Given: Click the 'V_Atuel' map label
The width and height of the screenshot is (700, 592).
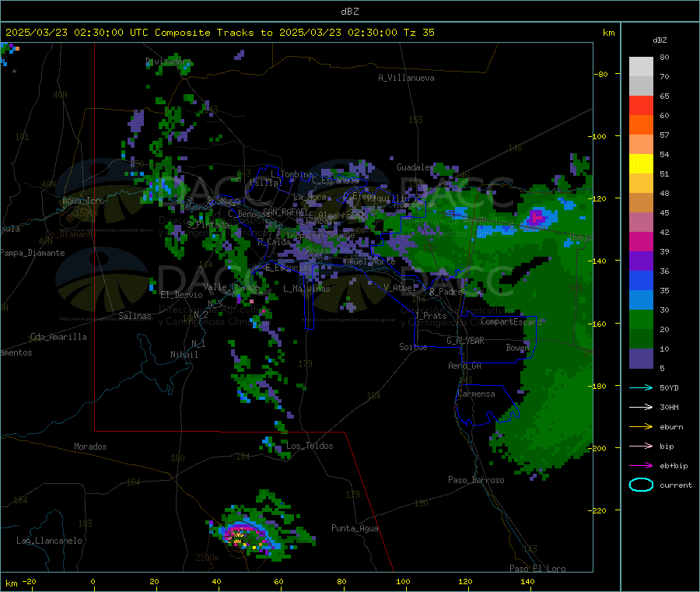Looking at the screenshot, I should 400,288.
